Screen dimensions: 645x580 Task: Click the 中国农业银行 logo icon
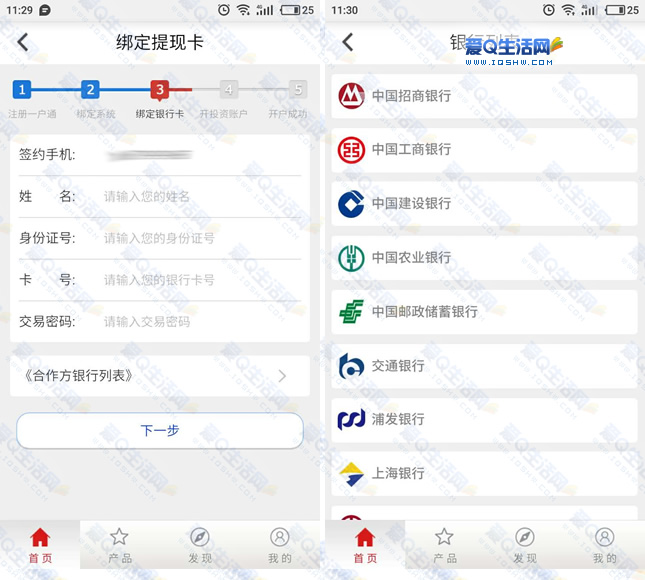(351, 258)
